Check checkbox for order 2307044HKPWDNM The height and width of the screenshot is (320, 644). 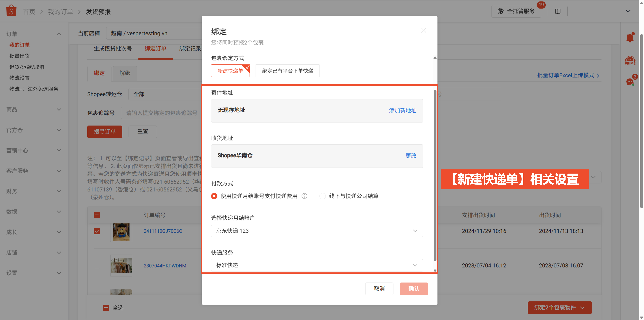[97, 266]
